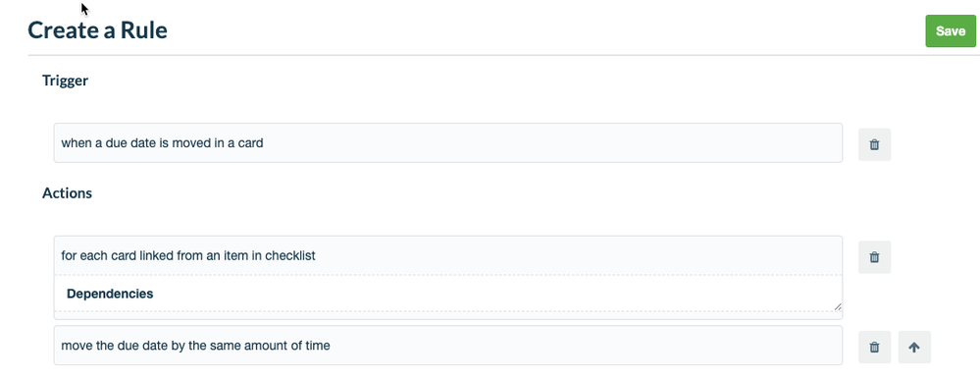Remove the 'for each card linked' action
The height and width of the screenshot is (380, 980).
pos(874,257)
